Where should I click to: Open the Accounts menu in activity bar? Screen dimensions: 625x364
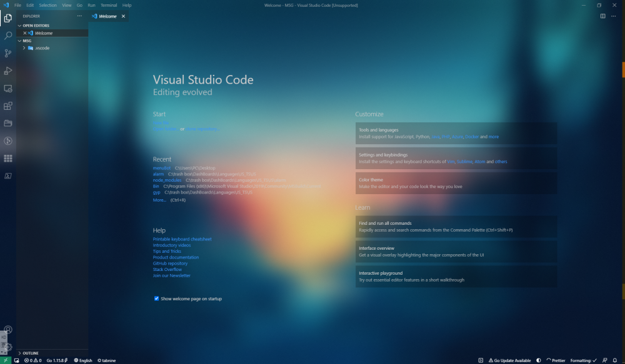(x=8, y=330)
